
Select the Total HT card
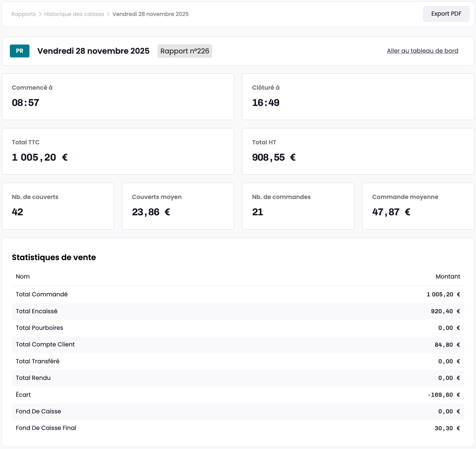pyautogui.click(x=358, y=151)
